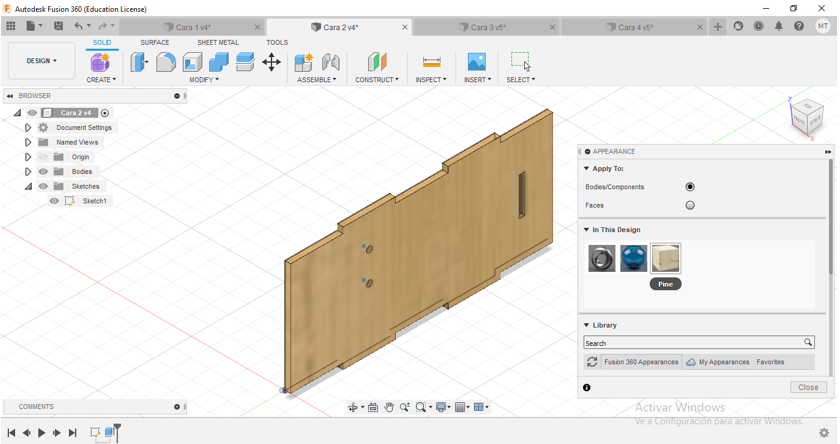Viewport: 840px width, 444px height.
Task: Collapse the In This Design section
Action: pos(587,230)
